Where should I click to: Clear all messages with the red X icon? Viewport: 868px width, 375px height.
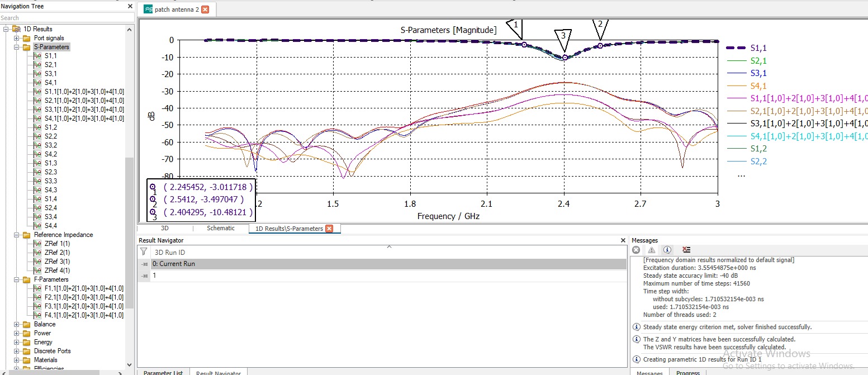click(x=686, y=250)
